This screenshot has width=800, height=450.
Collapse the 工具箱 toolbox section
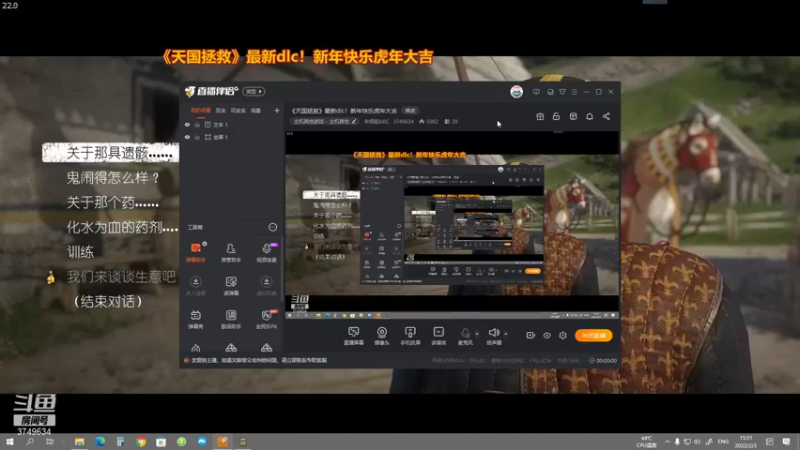pyautogui.click(x=272, y=227)
